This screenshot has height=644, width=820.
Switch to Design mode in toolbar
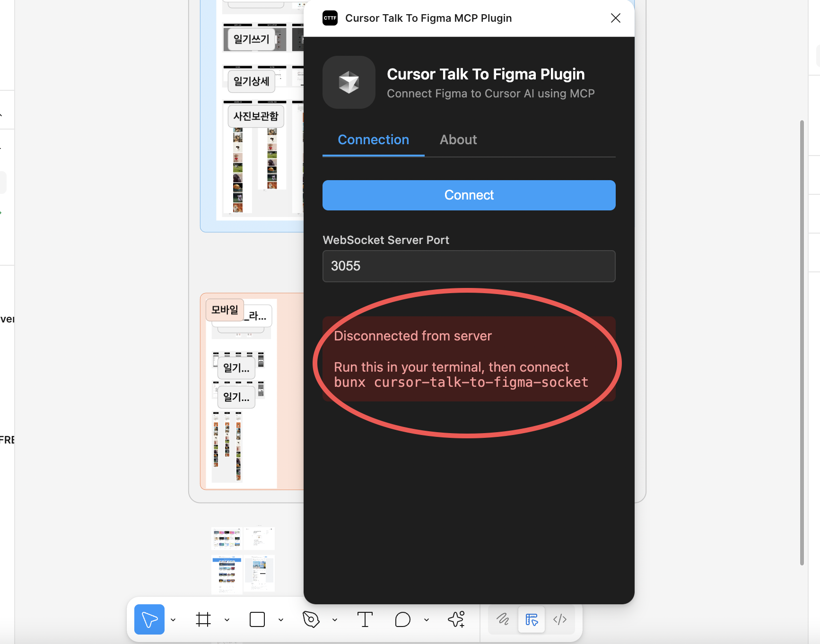point(532,619)
